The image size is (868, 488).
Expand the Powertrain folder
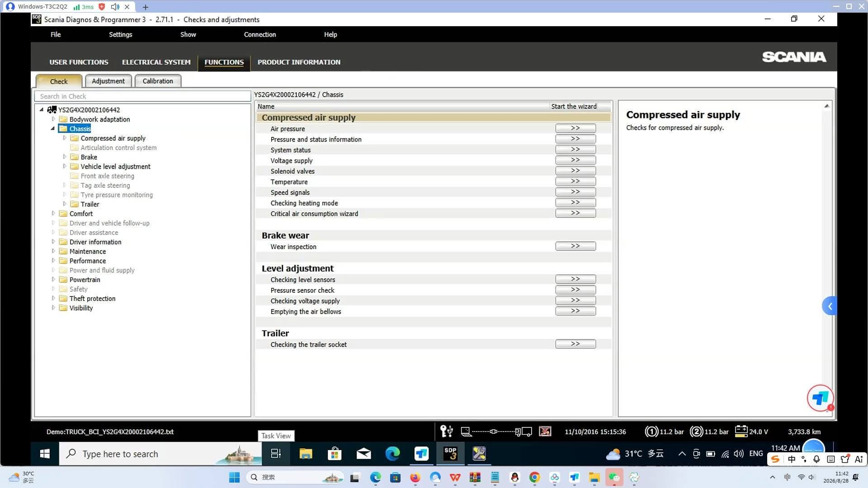point(53,279)
